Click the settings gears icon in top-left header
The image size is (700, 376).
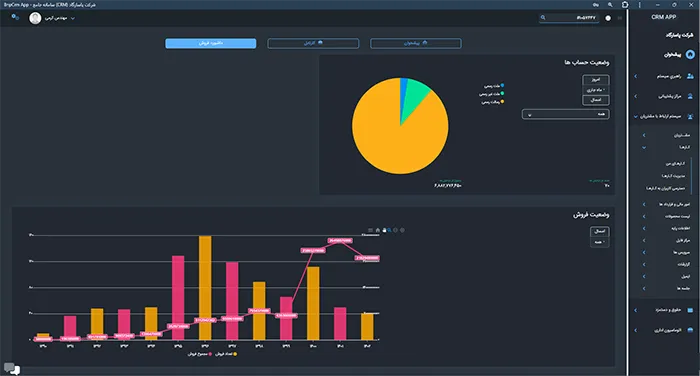tap(15, 17)
